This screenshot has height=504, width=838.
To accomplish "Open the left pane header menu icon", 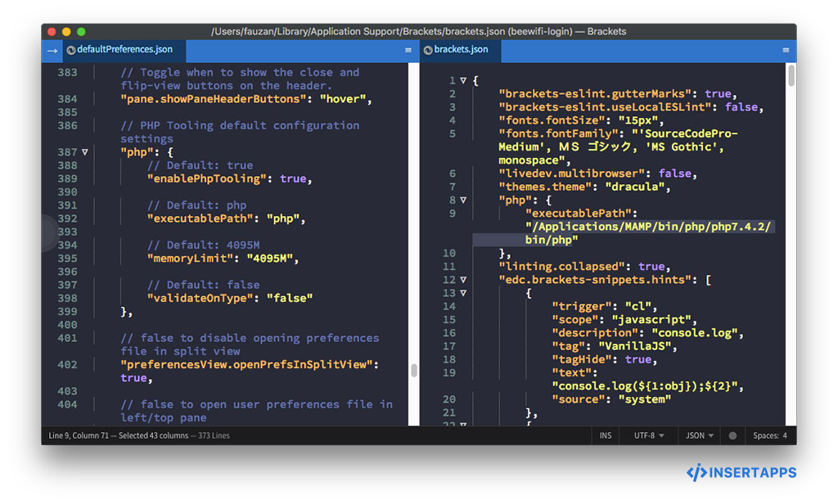I will point(408,50).
